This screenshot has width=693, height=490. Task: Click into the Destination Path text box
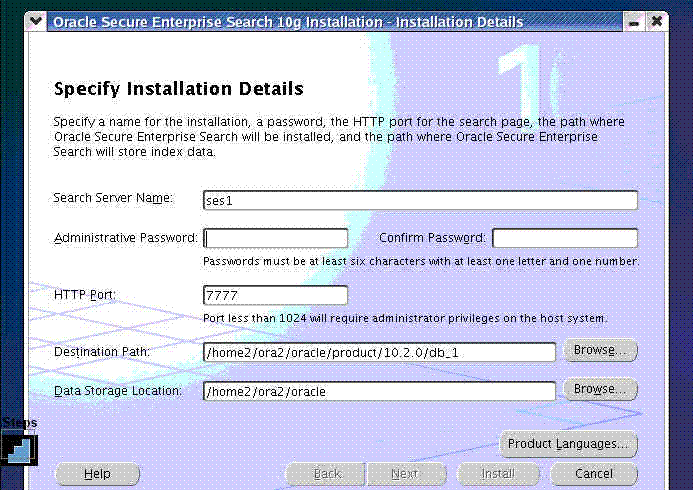coord(379,352)
